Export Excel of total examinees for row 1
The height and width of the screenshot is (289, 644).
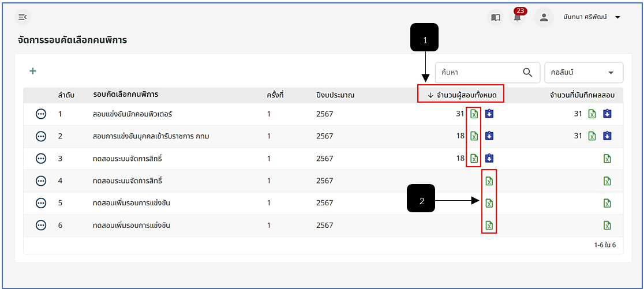[474, 114]
